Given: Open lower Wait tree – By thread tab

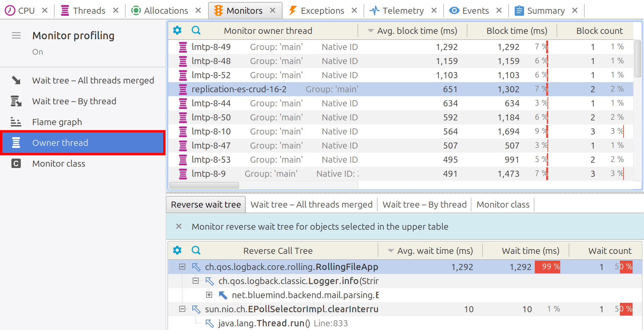Looking at the screenshot, I should (x=425, y=205).
